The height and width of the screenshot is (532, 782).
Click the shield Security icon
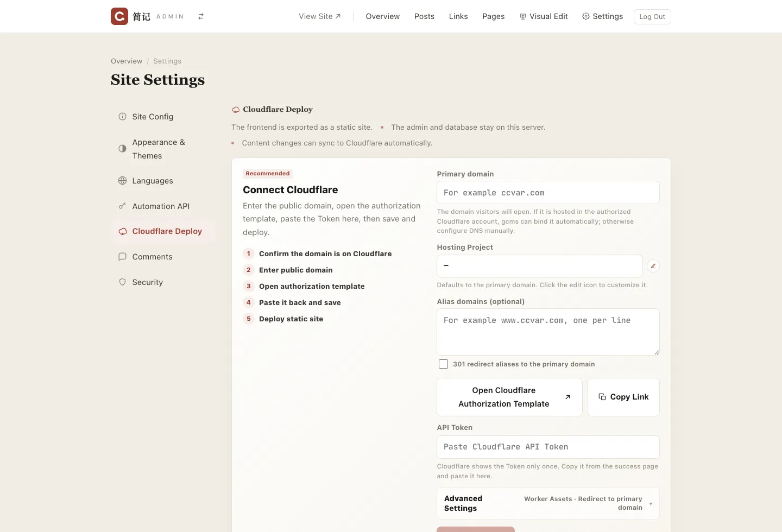point(122,282)
